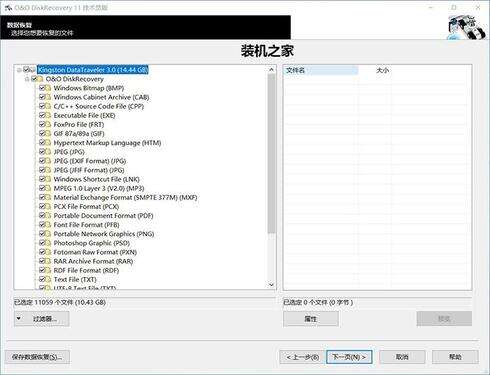Collapse the Kingston DataTraveler tree node
The height and width of the screenshot is (375, 490).
[19, 70]
